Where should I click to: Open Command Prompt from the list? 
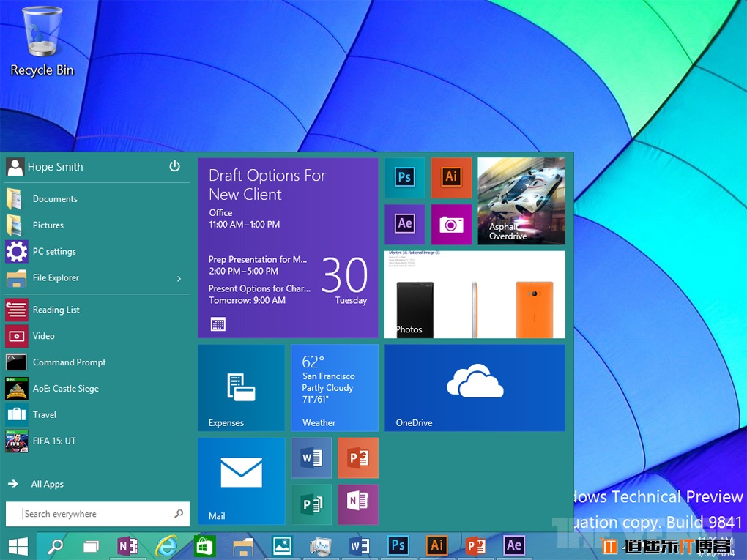point(97,362)
